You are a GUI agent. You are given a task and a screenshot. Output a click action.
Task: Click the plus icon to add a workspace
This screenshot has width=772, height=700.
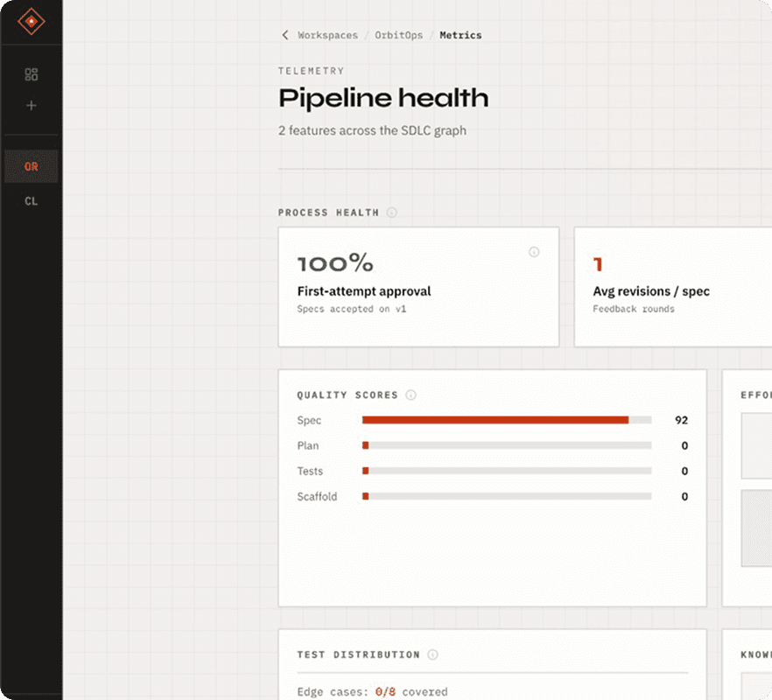click(x=31, y=105)
